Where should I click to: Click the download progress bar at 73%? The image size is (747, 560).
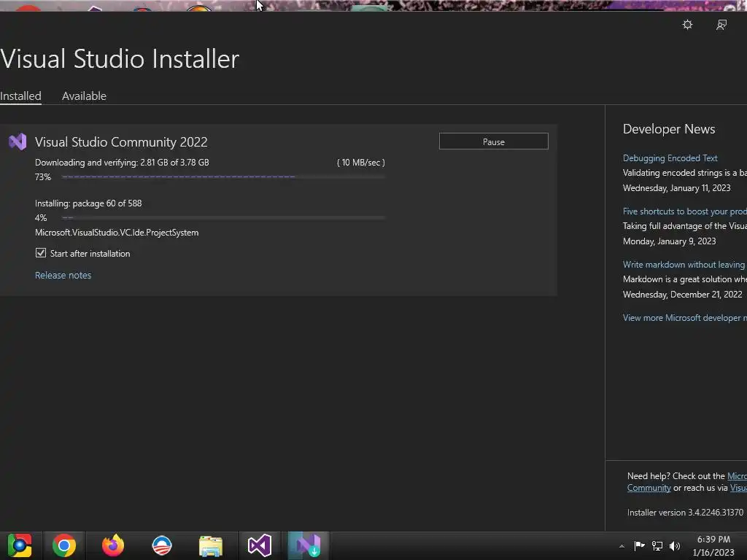[223, 176]
